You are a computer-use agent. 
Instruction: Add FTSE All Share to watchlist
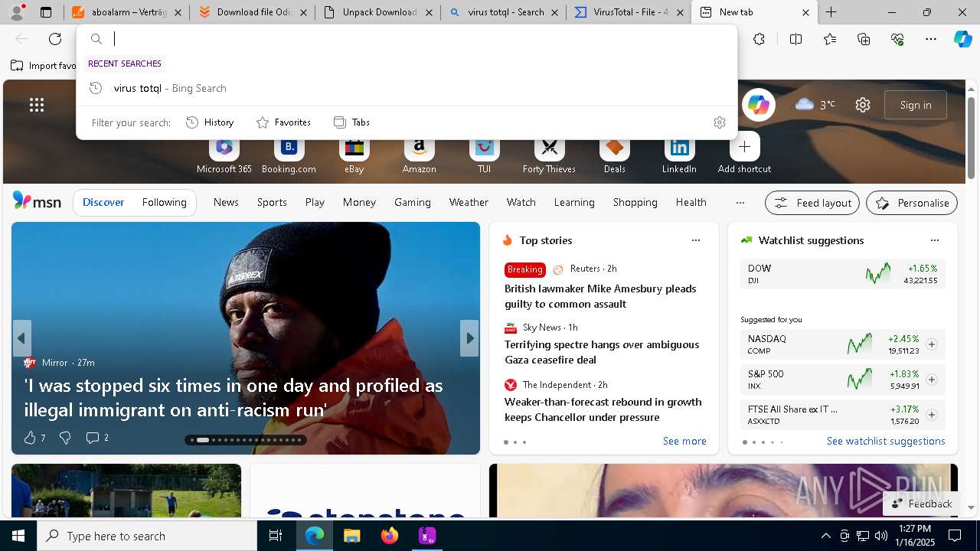pos(931,415)
